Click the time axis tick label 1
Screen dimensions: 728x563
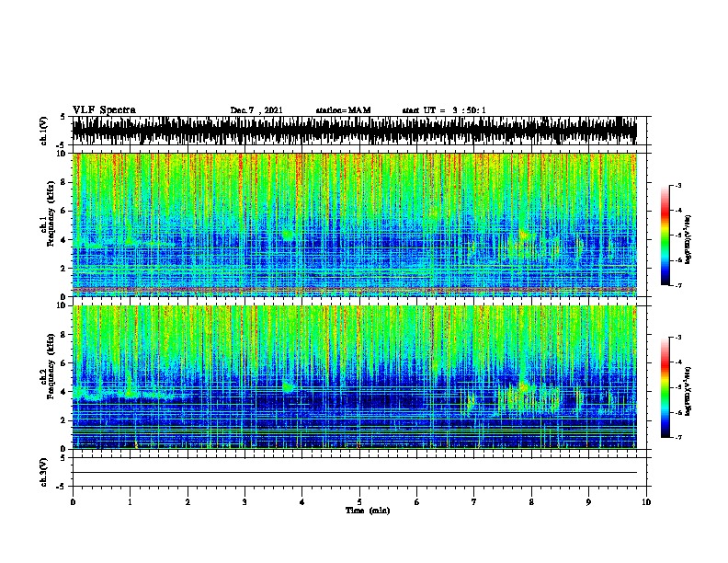pyautogui.click(x=130, y=502)
